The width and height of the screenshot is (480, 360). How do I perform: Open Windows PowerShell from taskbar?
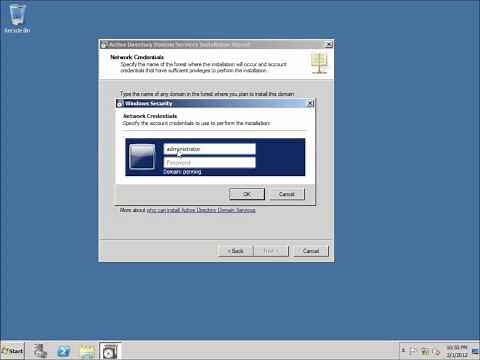[x=64, y=351]
